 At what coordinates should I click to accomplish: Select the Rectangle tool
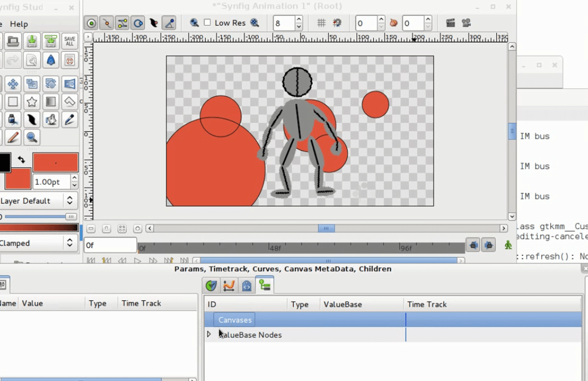[x=13, y=101]
